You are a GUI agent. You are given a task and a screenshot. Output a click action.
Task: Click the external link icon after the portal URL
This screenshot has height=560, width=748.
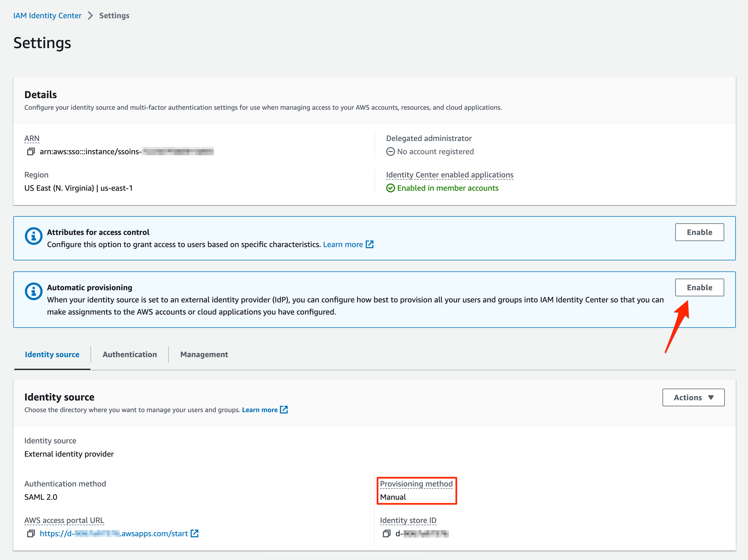tap(194, 533)
